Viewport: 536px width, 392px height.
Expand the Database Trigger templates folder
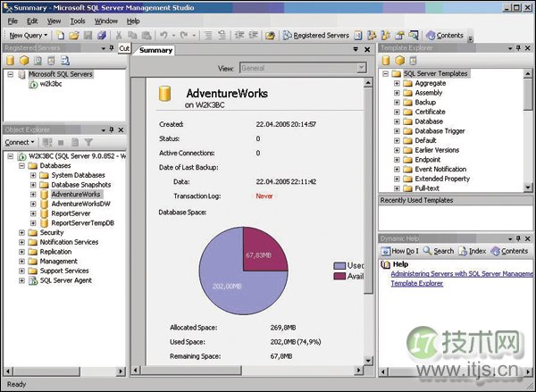[397, 131]
